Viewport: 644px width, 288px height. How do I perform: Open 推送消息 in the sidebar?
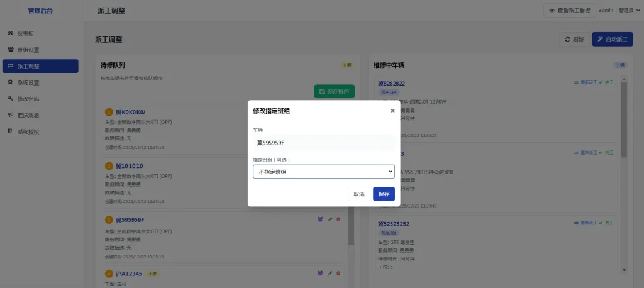(x=40, y=116)
